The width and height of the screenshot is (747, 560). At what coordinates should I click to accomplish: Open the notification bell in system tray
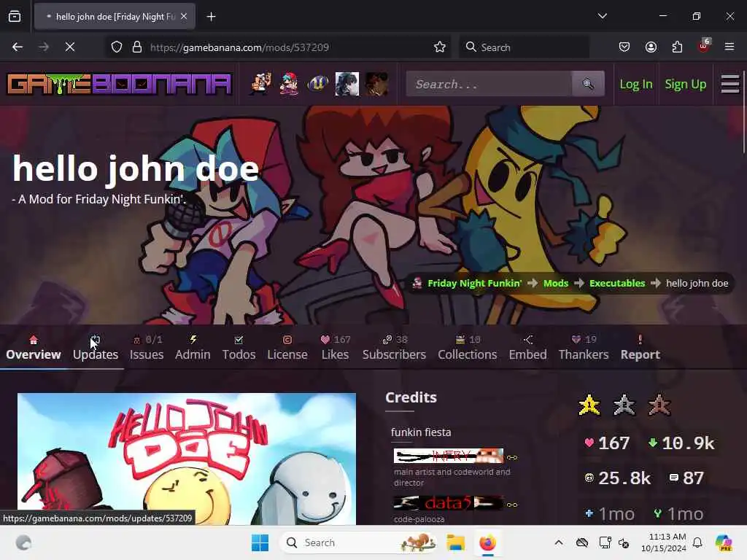[x=697, y=542]
